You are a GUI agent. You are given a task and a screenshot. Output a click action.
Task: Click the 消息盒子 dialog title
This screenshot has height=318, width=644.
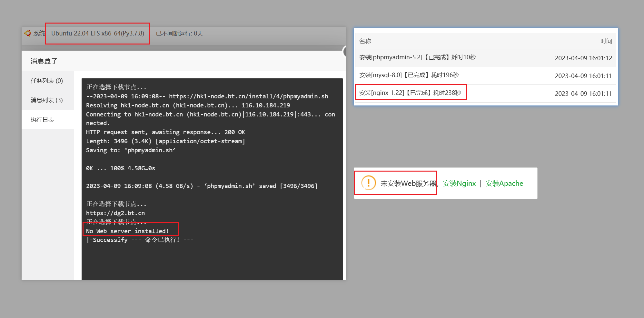44,61
